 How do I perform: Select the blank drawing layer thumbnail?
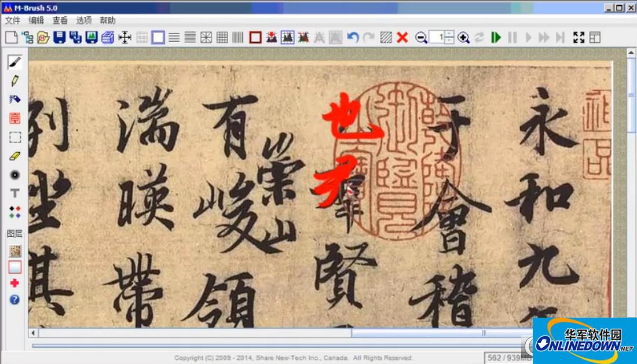coord(15,267)
